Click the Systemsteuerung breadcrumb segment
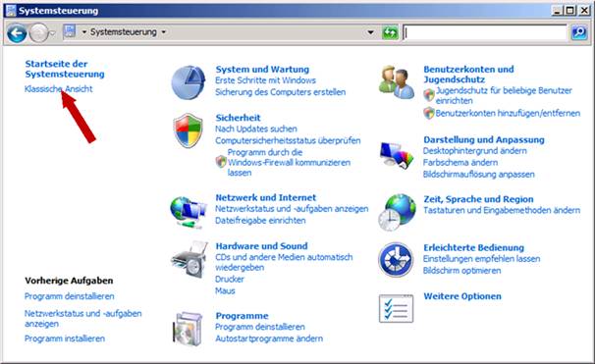This screenshot has height=364, width=595. pos(124,31)
